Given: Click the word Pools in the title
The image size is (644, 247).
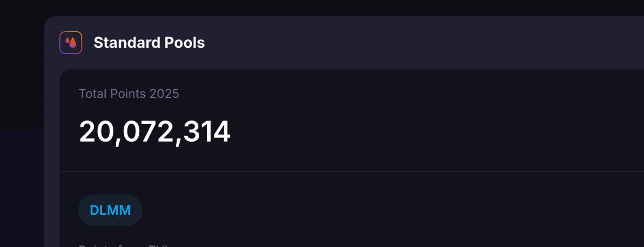Looking at the screenshot, I should tap(184, 43).
